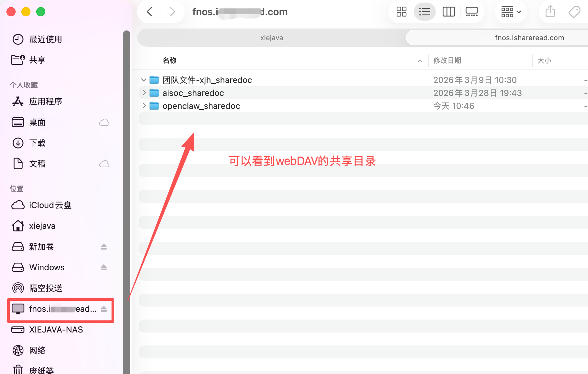Open the Tags icon in toolbar
The height and width of the screenshot is (374, 588).
tap(574, 12)
